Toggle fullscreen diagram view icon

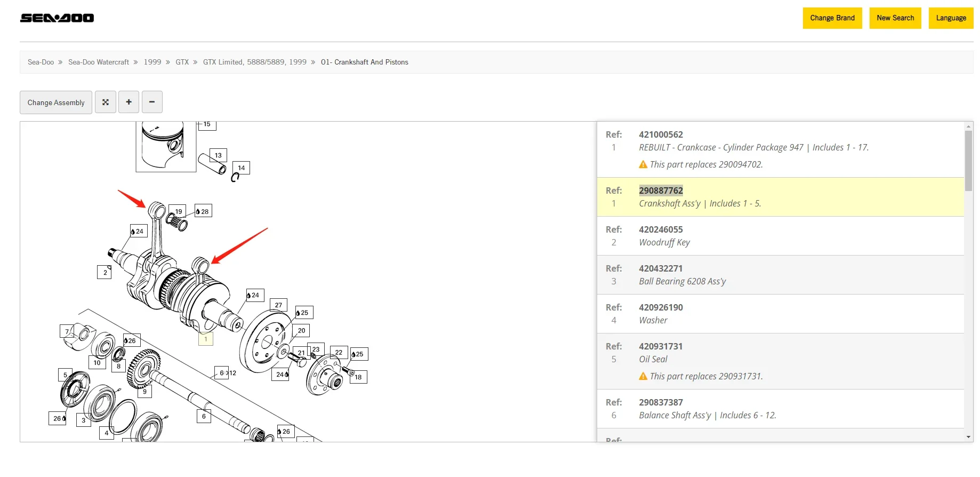point(106,102)
